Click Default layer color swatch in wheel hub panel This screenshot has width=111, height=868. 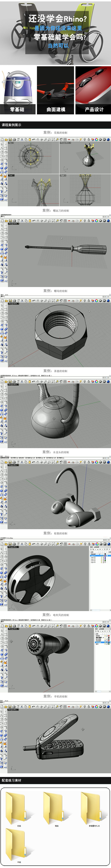coord(105,554)
